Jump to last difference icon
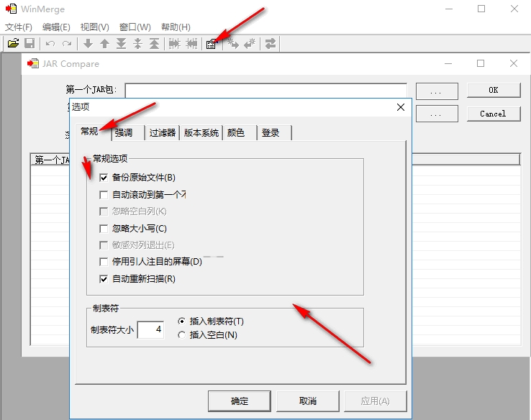Screen dimensions: 531x420 (121, 44)
